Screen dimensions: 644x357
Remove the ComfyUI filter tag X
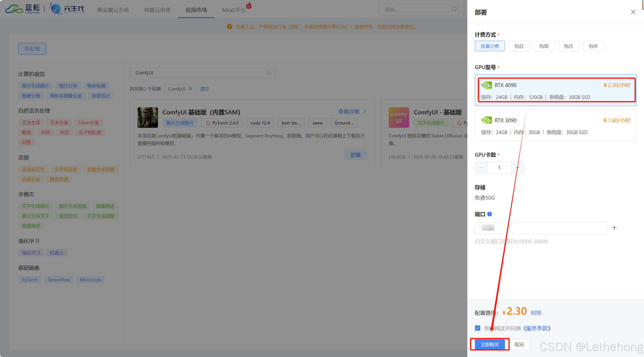(190, 89)
